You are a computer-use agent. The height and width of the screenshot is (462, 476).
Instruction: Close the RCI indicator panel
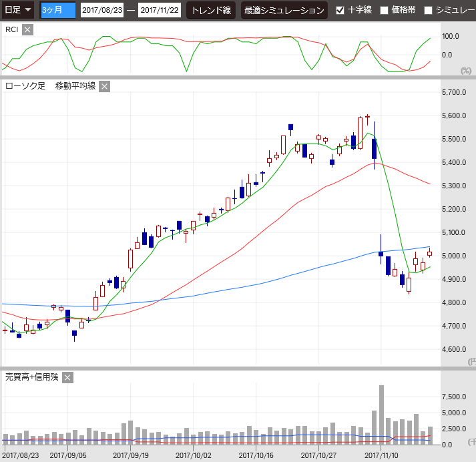pos(27,29)
